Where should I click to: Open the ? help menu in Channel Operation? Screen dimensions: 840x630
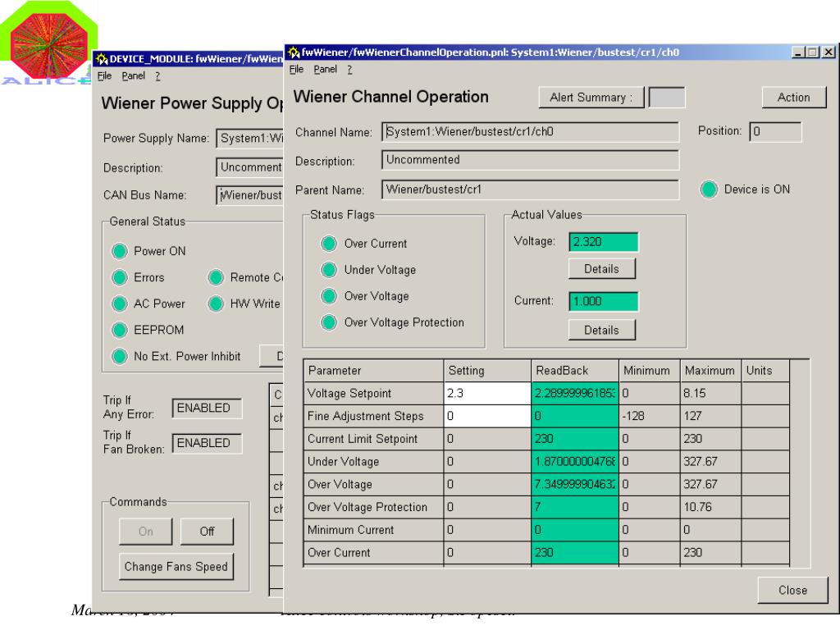pos(349,69)
